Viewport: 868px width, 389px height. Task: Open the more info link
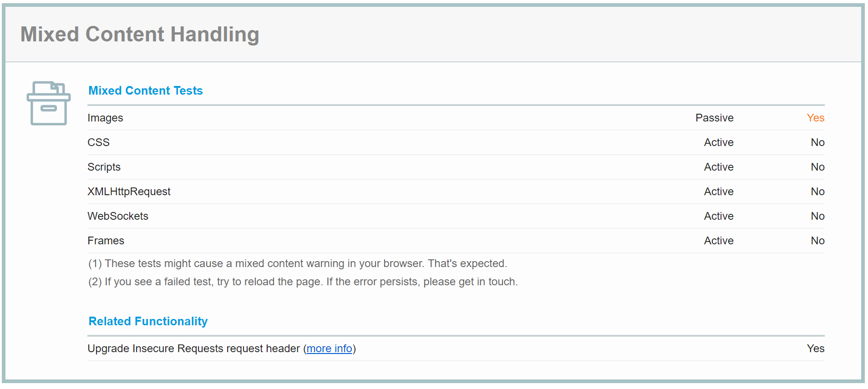(330, 349)
